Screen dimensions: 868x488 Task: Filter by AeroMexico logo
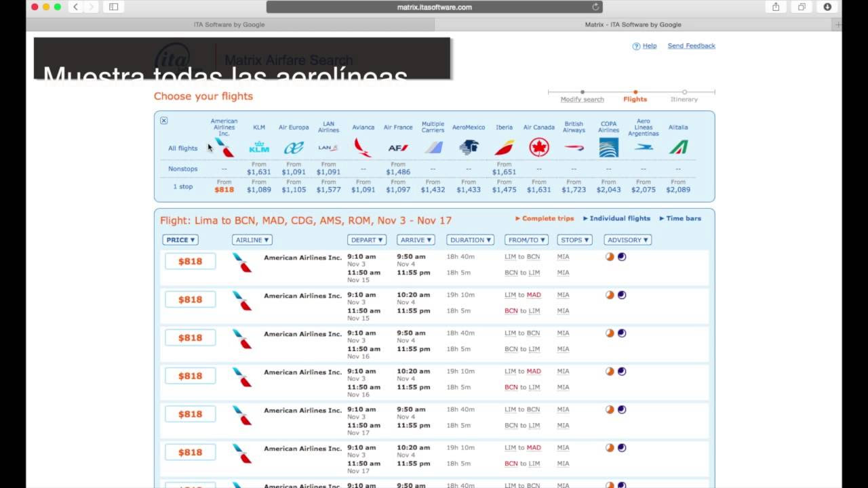(469, 147)
